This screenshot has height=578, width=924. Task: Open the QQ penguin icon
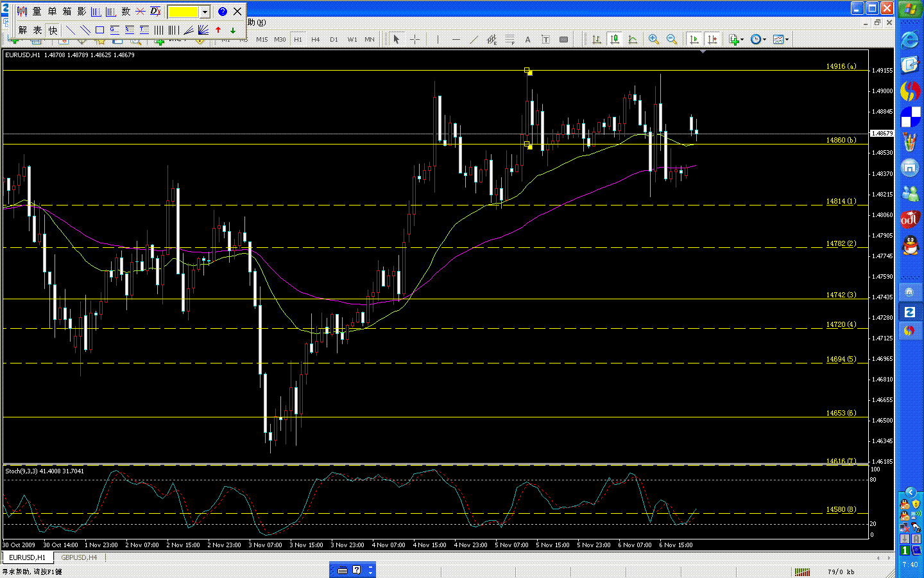pos(910,245)
